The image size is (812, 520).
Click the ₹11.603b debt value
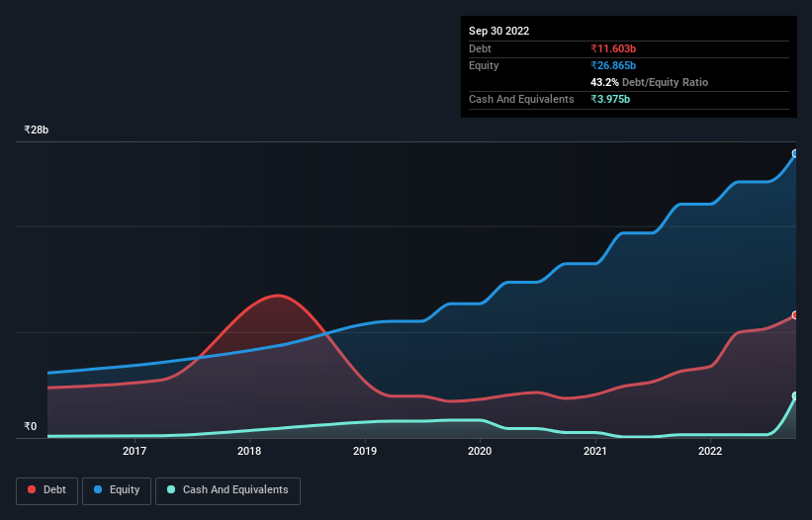[x=613, y=48]
